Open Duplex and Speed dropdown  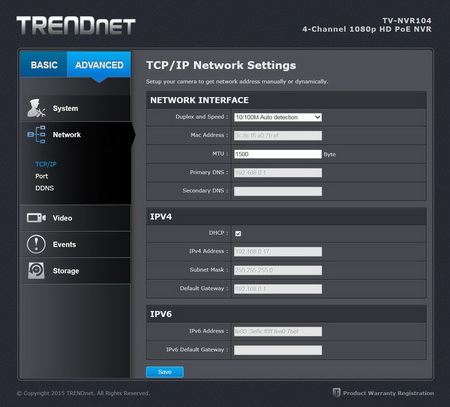click(x=278, y=117)
